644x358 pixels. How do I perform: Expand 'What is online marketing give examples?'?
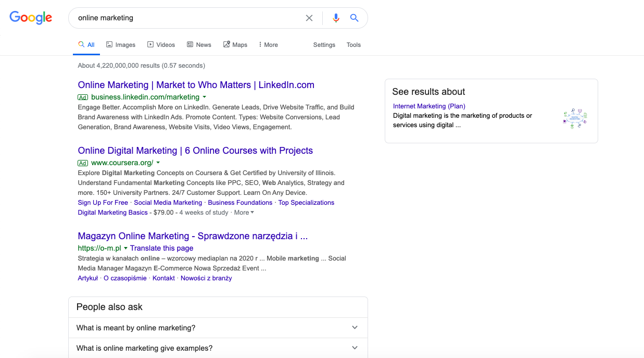click(x=218, y=348)
